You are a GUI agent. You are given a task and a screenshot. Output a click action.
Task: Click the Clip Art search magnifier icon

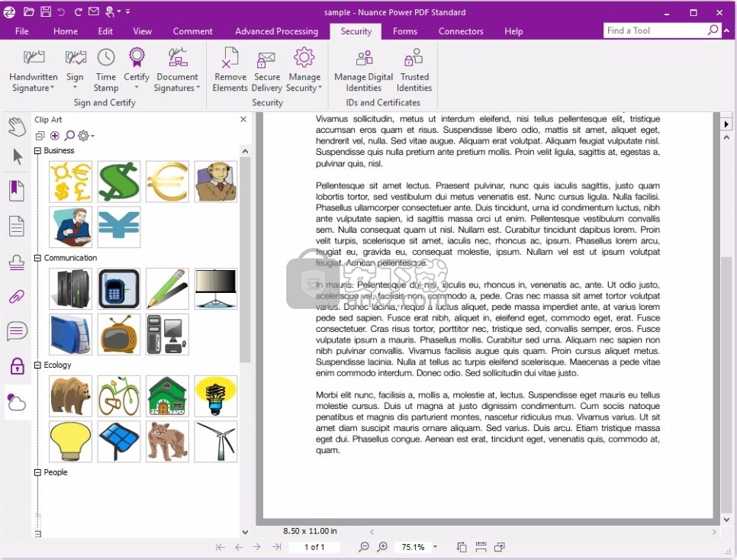tap(69, 135)
